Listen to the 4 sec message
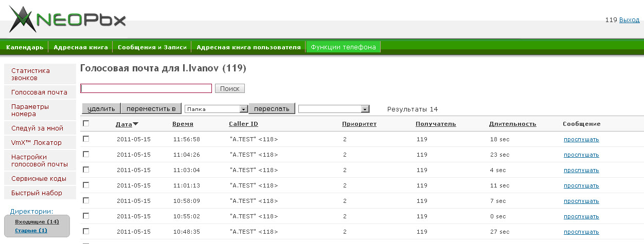Screen dimensions: 644x244 581,170
